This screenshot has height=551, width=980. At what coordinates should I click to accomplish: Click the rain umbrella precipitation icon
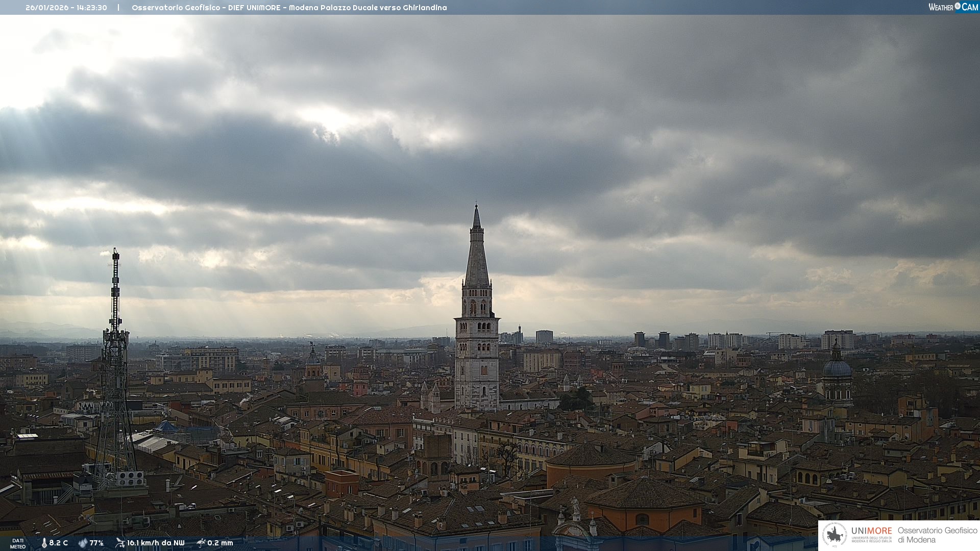(201, 543)
